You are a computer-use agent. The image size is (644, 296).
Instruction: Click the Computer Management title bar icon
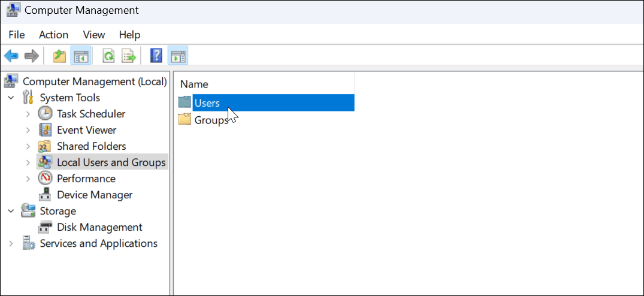coord(14,10)
